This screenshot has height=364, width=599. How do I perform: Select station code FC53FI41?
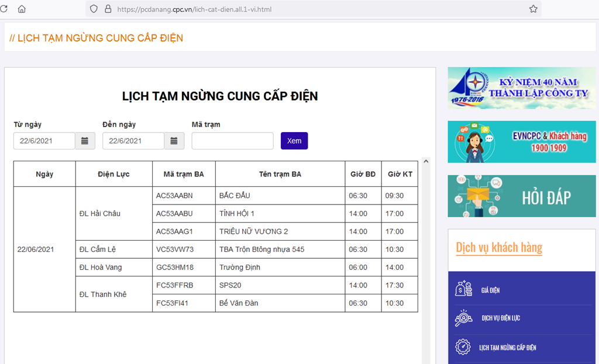(x=184, y=303)
